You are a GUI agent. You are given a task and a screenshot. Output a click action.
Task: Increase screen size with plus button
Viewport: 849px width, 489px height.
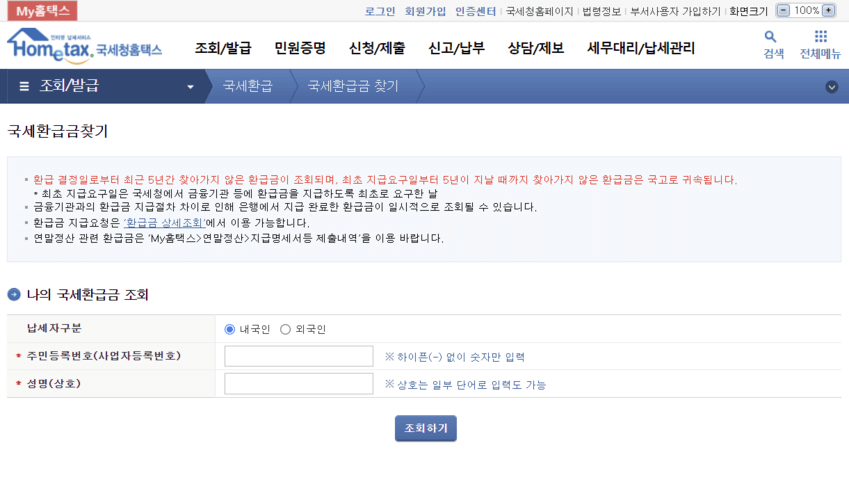coord(828,10)
